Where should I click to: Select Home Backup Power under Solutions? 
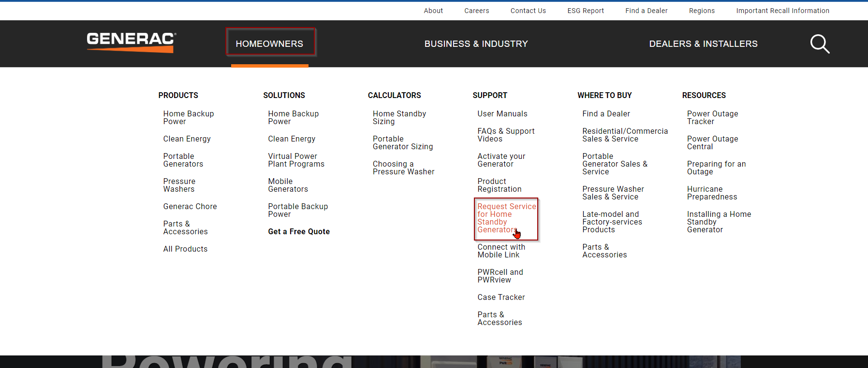(294, 117)
